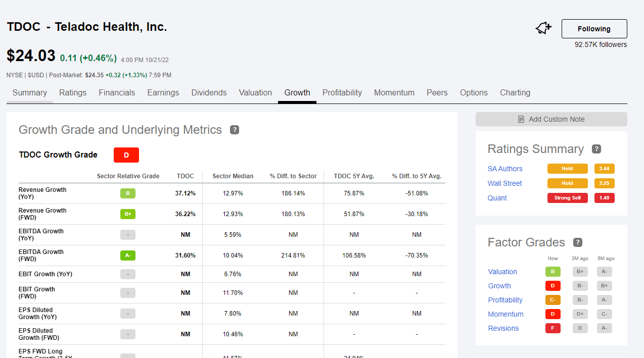Image resolution: width=644 pixels, height=358 pixels.
Task: Switch to the Ratings tab
Action: [x=73, y=93]
